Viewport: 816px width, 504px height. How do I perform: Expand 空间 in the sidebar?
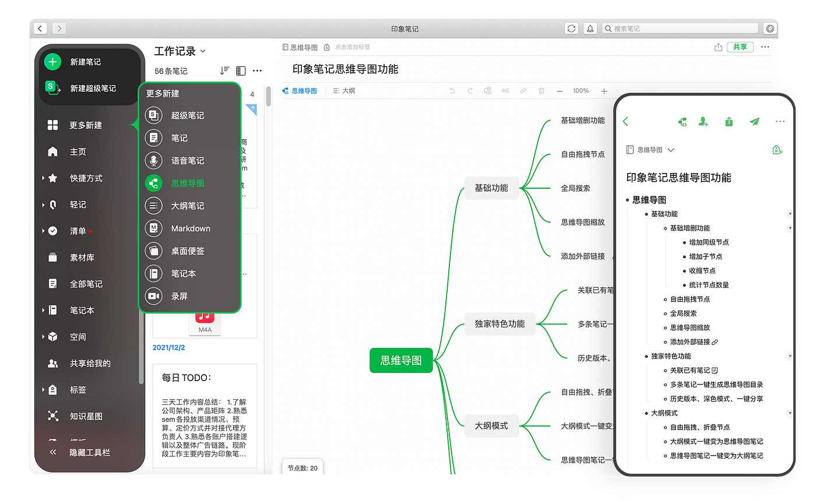(x=43, y=337)
